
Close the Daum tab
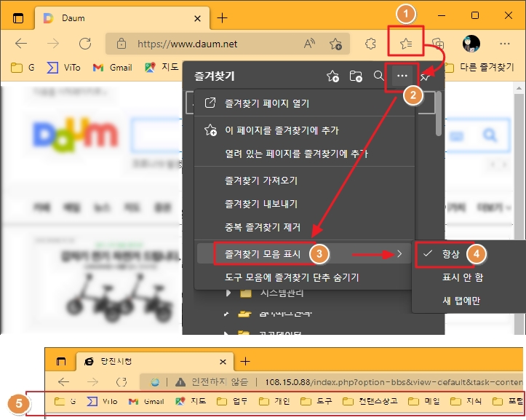[198, 18]
